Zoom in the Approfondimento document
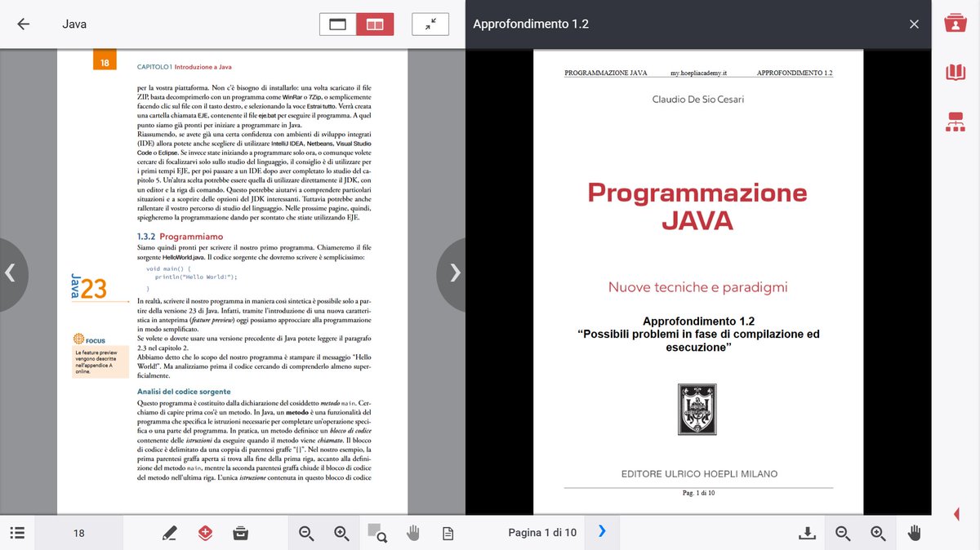This screenshot has width=980, height=550. (x=879, y=533)
